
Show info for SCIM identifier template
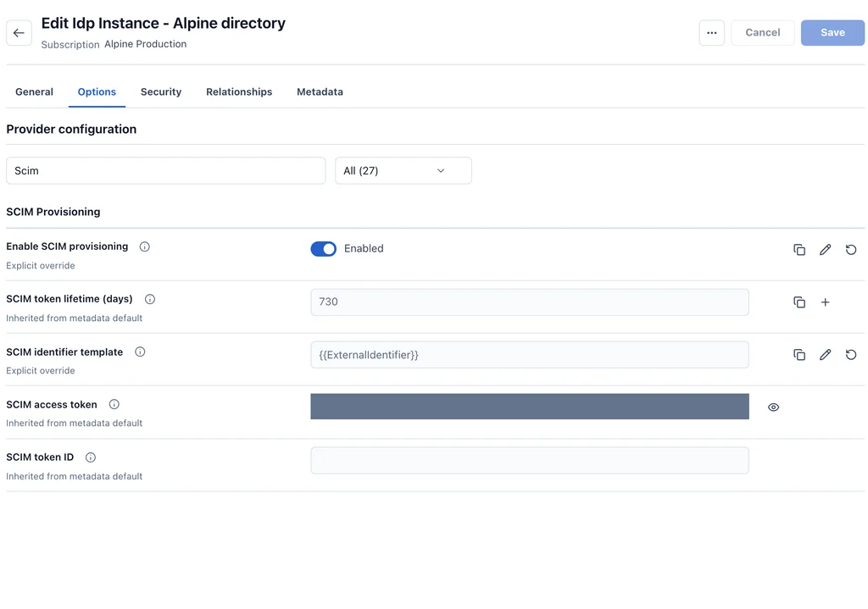click(140, 352)
